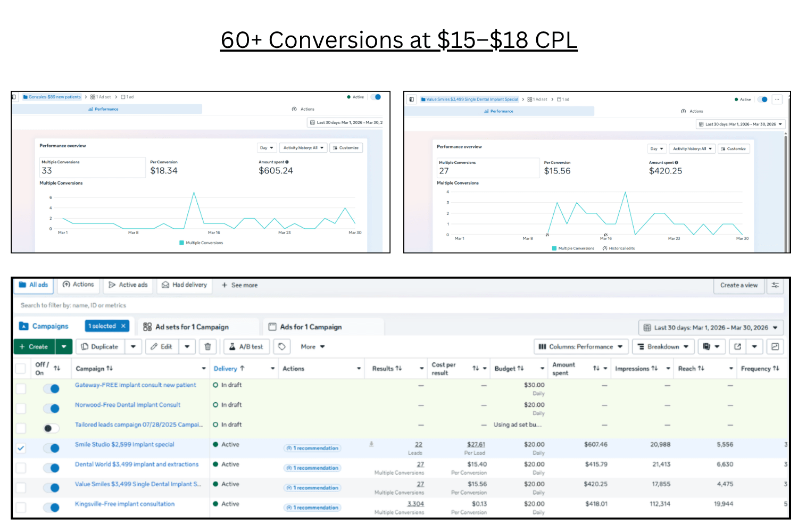Open the filter sliders icon beside Create a view
Viewport: 798px width, 532px height.
coord(775,285)
